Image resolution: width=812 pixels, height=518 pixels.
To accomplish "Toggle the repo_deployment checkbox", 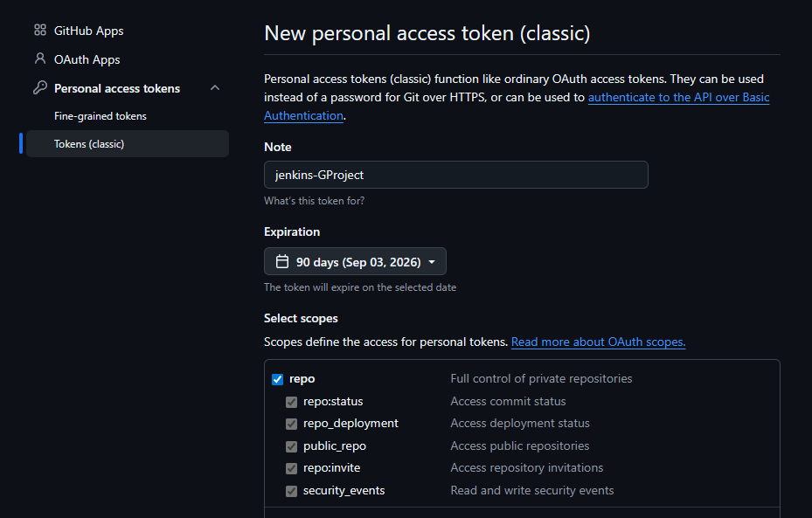I will [x=292, y=424].
